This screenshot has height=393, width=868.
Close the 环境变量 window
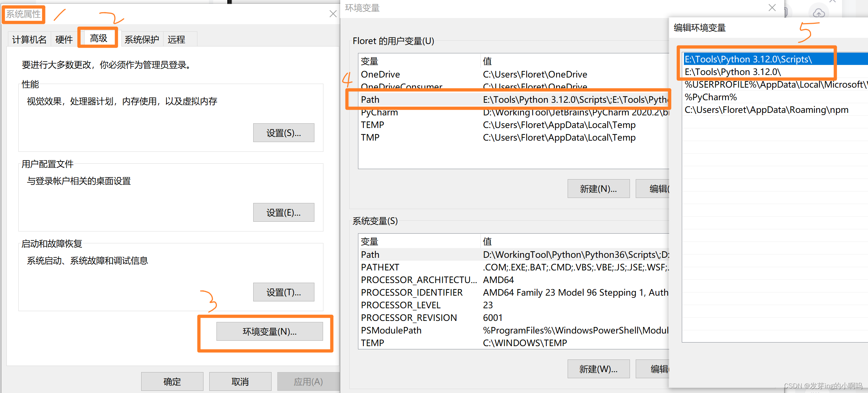click(x=772, y=8)
